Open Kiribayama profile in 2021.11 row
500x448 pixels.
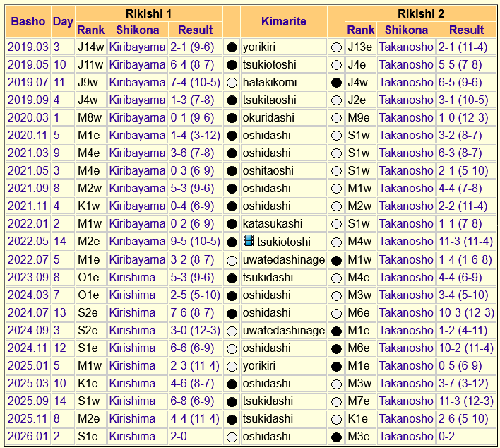tap(137, 206)
